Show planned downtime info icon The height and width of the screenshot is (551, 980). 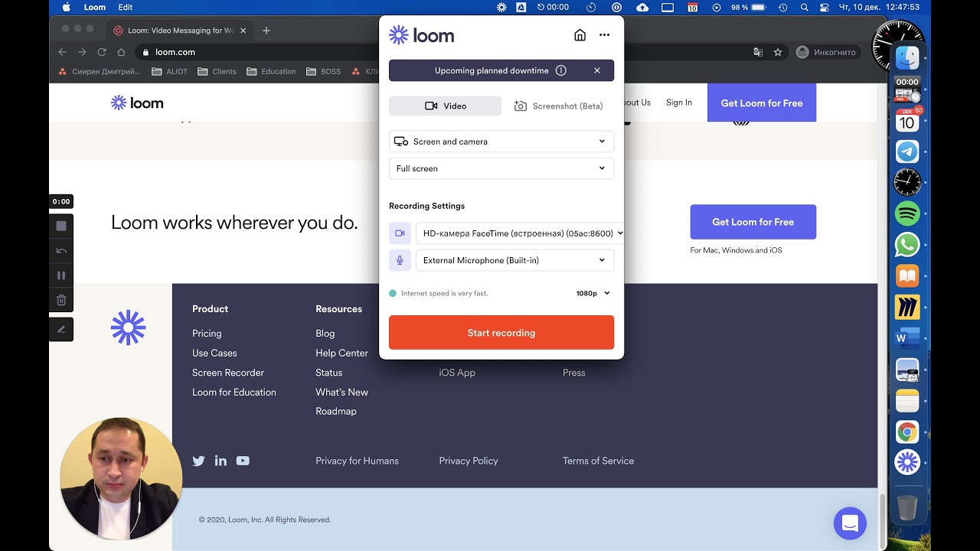(x=561, y=70)
